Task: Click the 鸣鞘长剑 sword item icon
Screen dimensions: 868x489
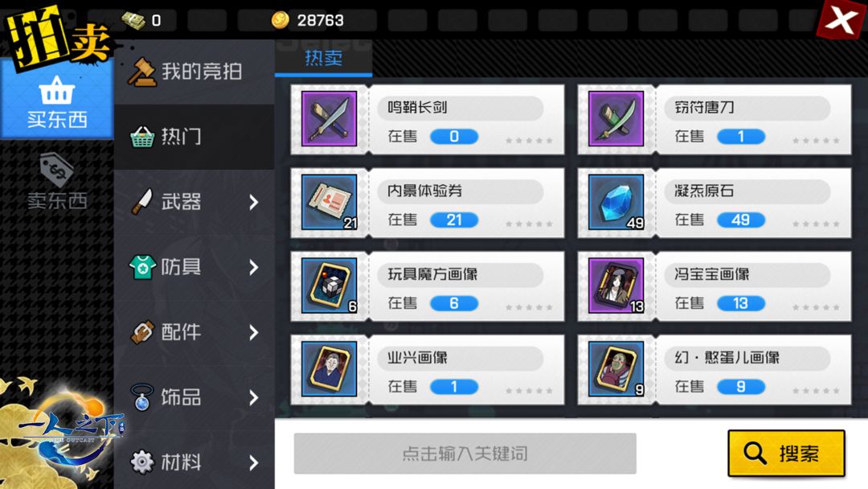Action: (329, 118)
